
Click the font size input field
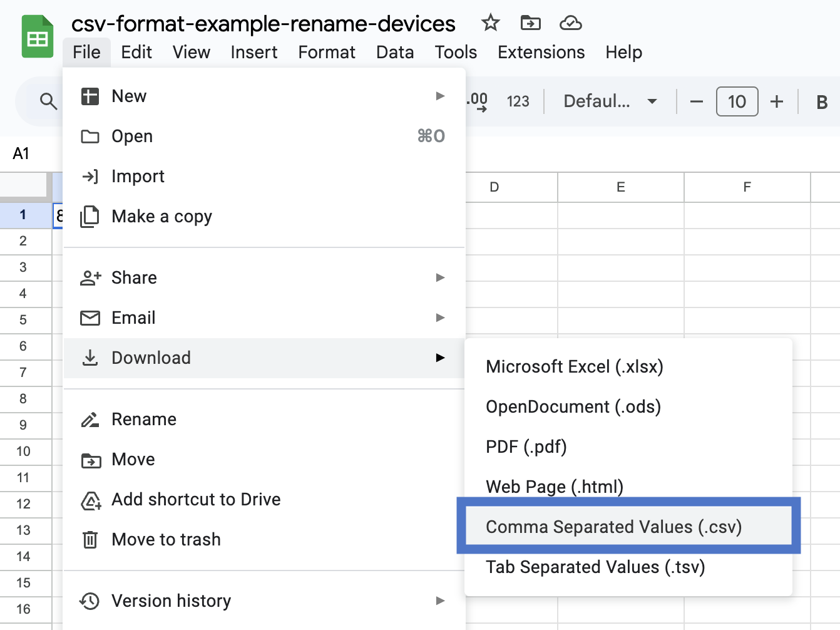737,101
